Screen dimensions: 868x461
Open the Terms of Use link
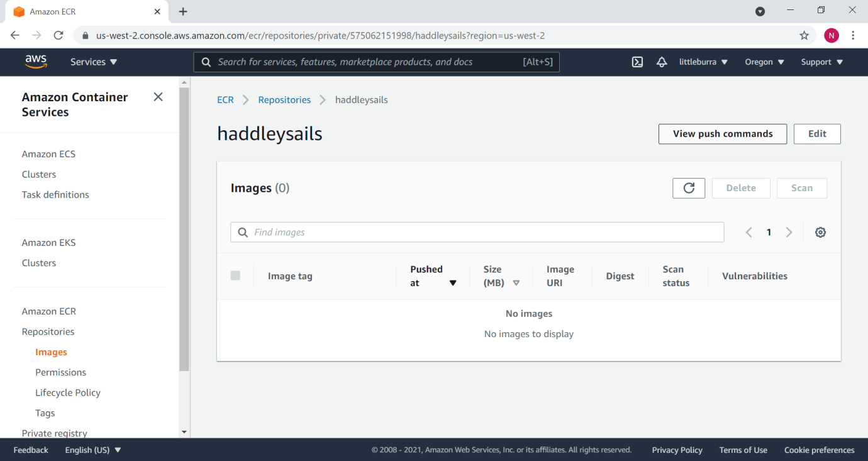743,450
